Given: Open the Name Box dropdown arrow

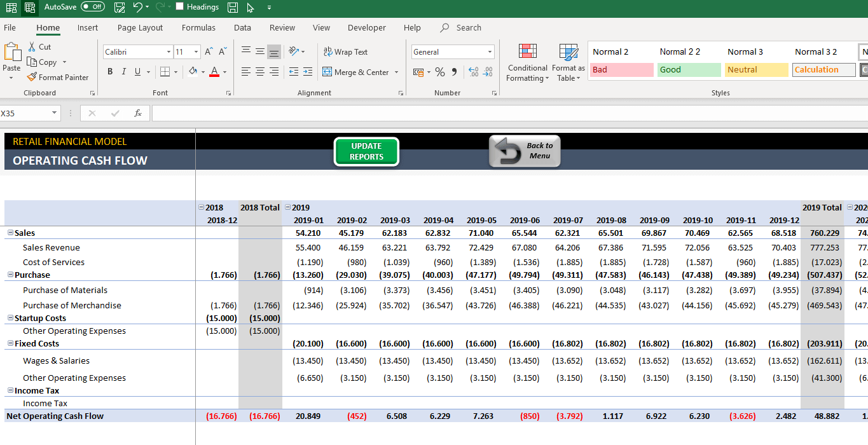Looking at the screenshot, I should [x=54, y=113].
